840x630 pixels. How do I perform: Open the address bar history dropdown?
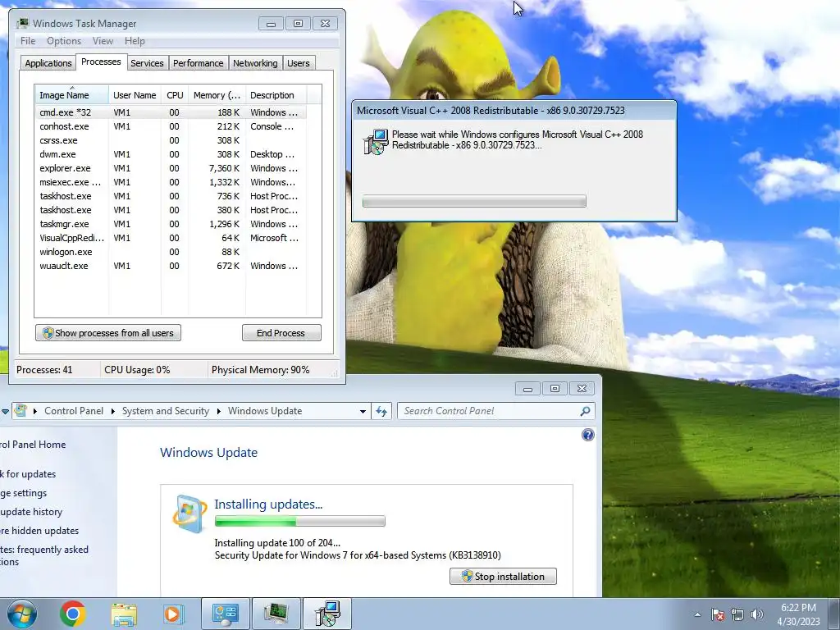coord(363,412)
